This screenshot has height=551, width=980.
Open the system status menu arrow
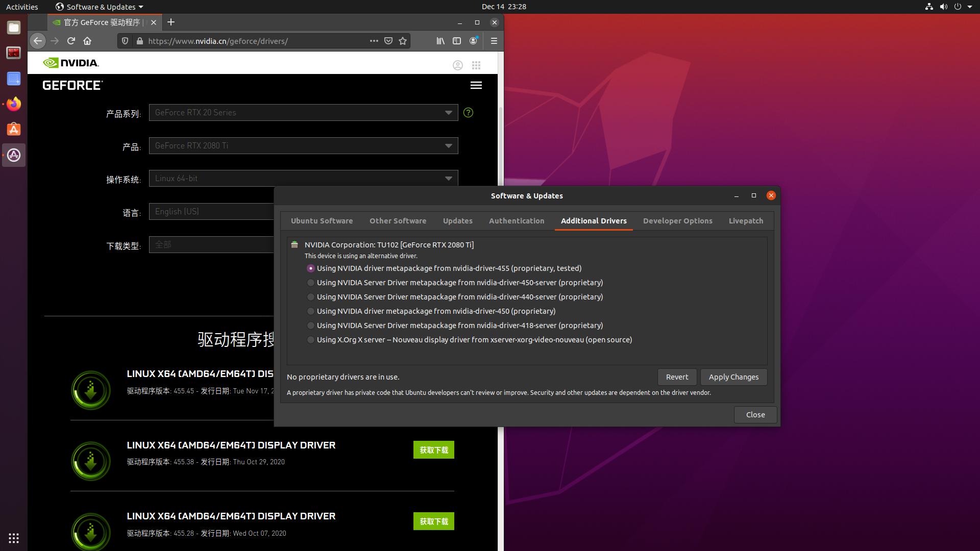(x=970, y=7)
